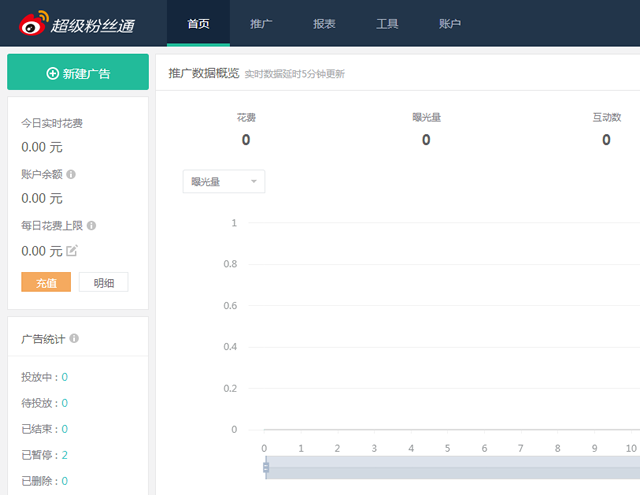Open the 首页 tab

click(198, 24)
